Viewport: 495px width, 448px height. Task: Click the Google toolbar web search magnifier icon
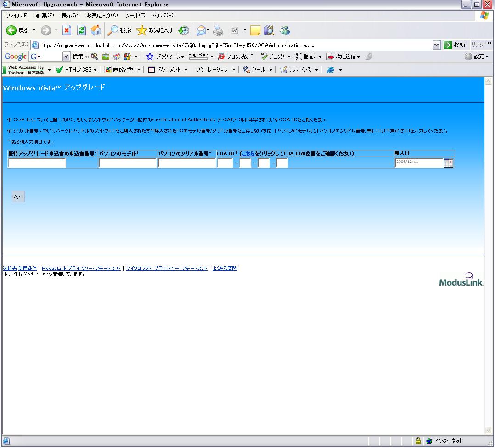click(x=95, y=56)
